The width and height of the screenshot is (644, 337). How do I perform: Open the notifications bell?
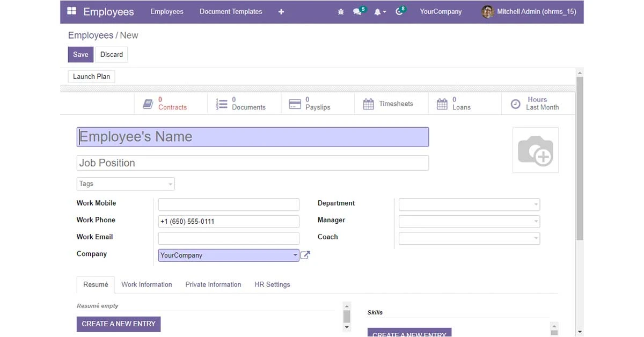pos(378,11)
